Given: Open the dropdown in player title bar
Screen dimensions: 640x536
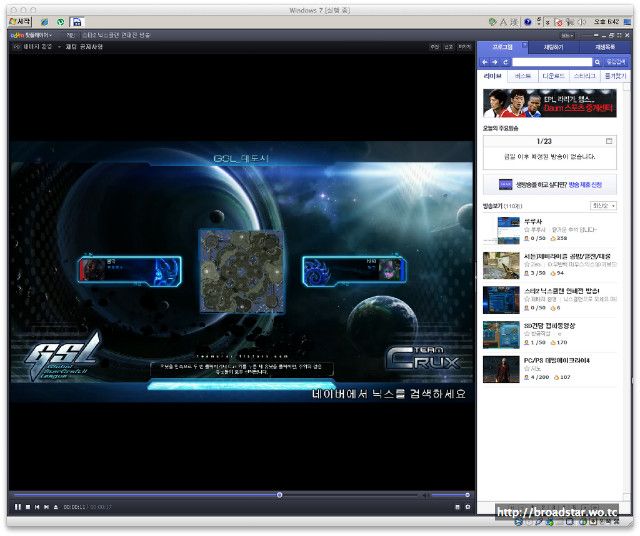Looking at the screenshot, I should (x=567, y=36).
